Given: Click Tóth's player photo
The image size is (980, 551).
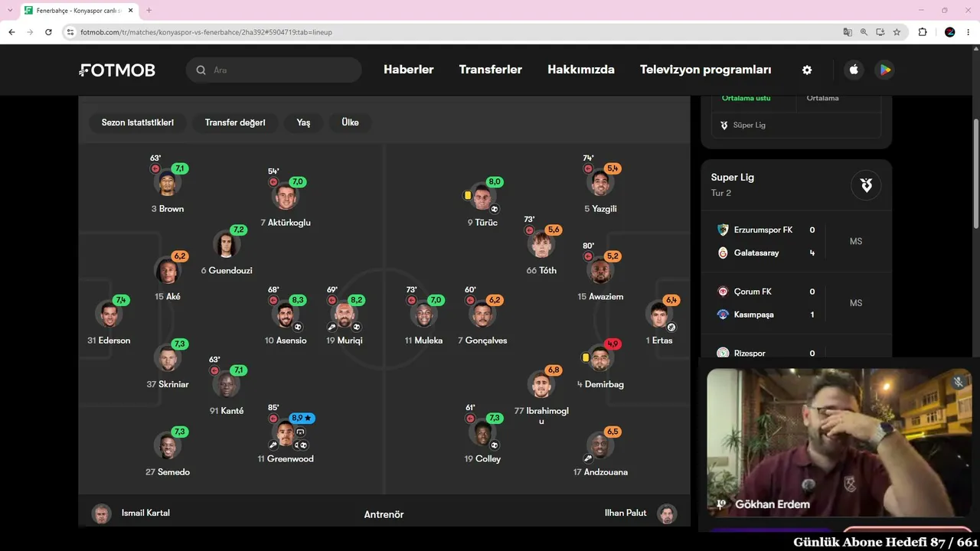Looking at the screenshot, I should pyautogui.click(x=541, y=246).
